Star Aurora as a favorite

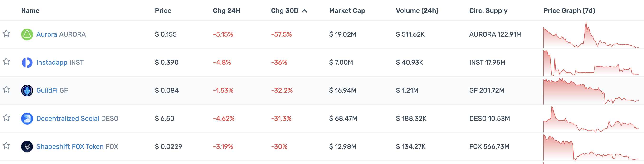pyautogui.click(x=6, y=34)
